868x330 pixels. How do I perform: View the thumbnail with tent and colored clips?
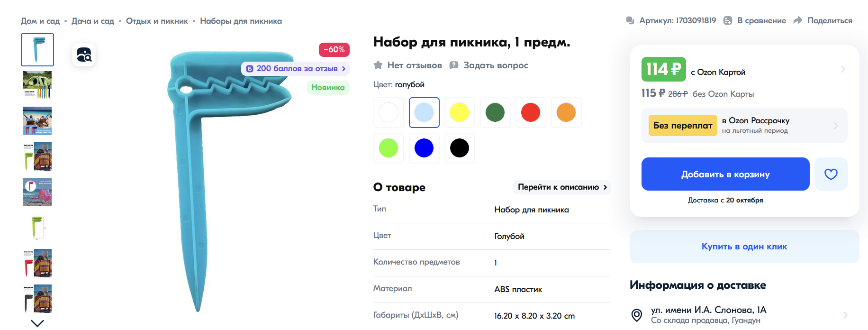click(x=37, y=85)
